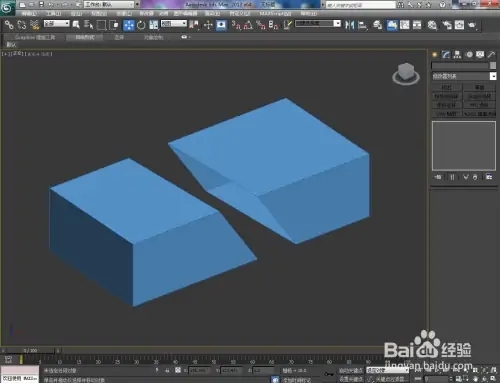Image resolution: width=500 pixels, height=383 pixels.
Task: Click the object color swatch in Modify panel
Action: (x=493, y=66)
